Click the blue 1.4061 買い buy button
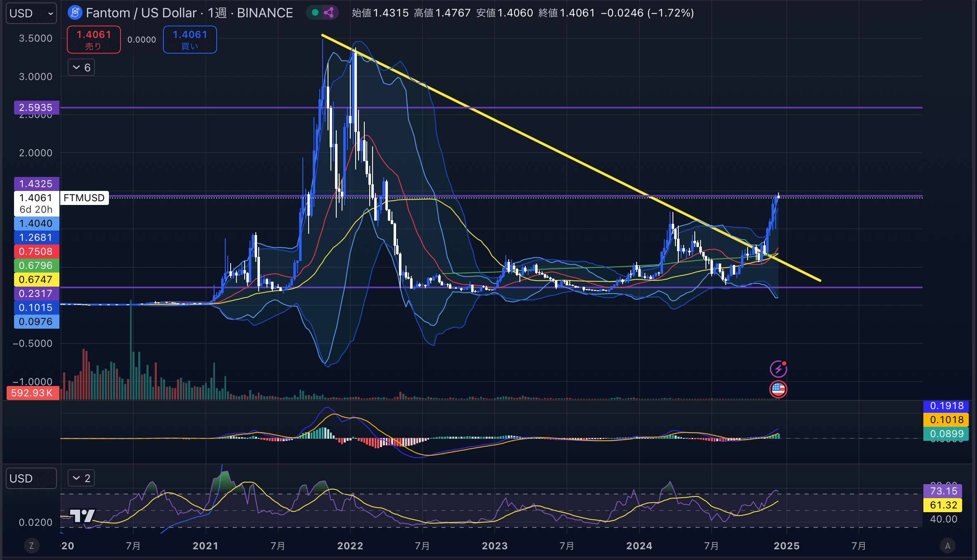Screen dimensions: 977x560 [x=190, y=40]
